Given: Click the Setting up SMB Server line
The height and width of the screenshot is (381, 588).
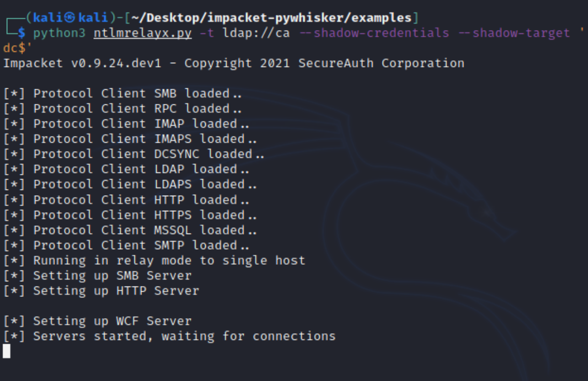Looking at the screenshot, I should coord(97,276).
